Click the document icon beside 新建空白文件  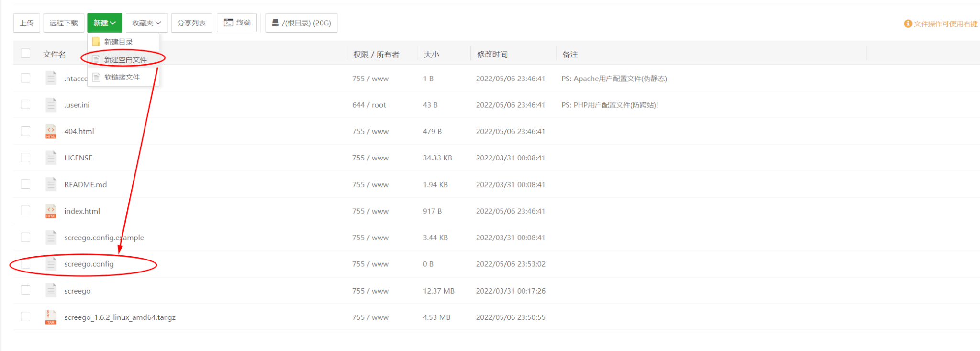point(96,59)
